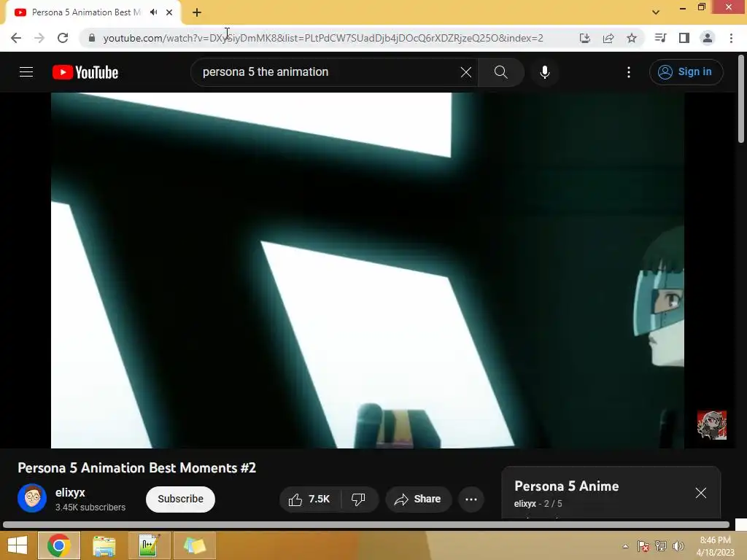
Task: Reload the current page
Action: click(x=63, y=38)
